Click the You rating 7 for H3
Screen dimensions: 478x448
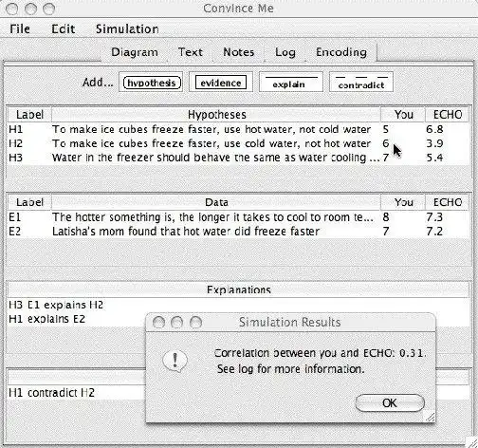(386, 158)
